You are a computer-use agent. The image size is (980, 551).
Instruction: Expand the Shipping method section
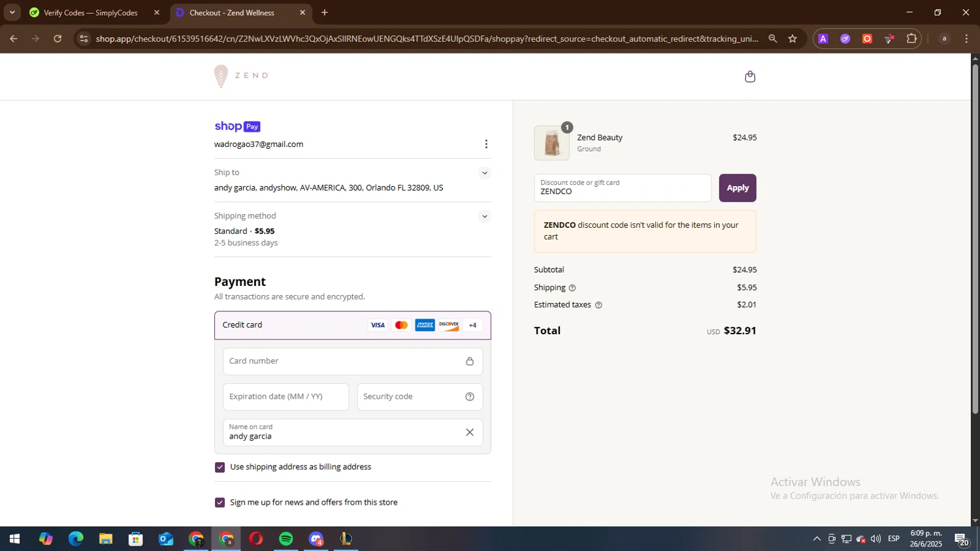coord(484,216)
